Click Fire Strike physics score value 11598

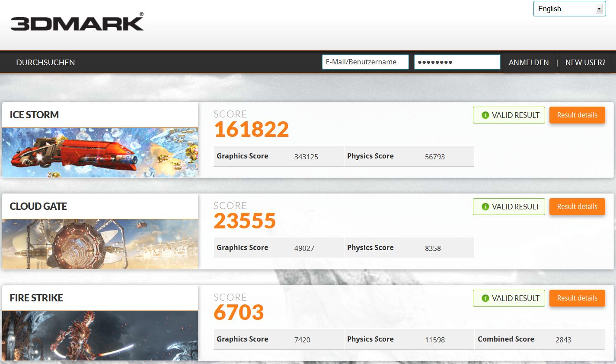(434, 340)
